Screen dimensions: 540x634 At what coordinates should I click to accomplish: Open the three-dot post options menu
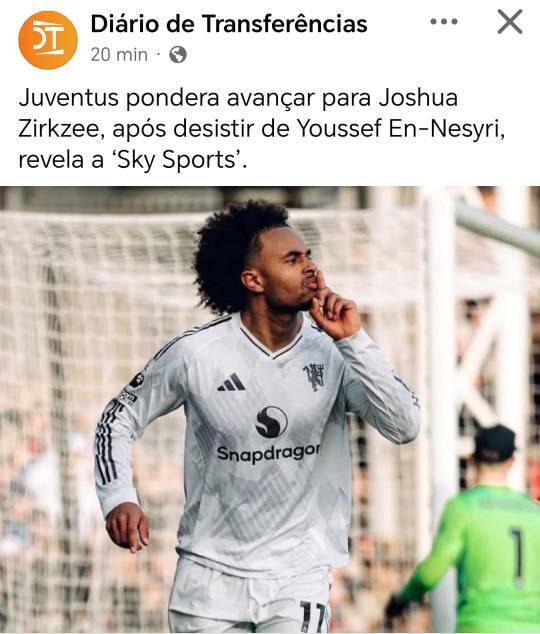[444, 21]
